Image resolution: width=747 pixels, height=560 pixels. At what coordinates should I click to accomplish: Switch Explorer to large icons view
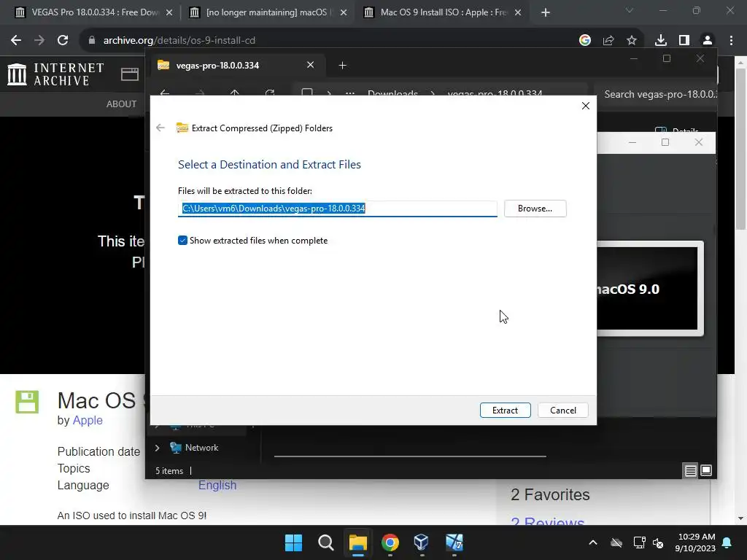[706, 470]
